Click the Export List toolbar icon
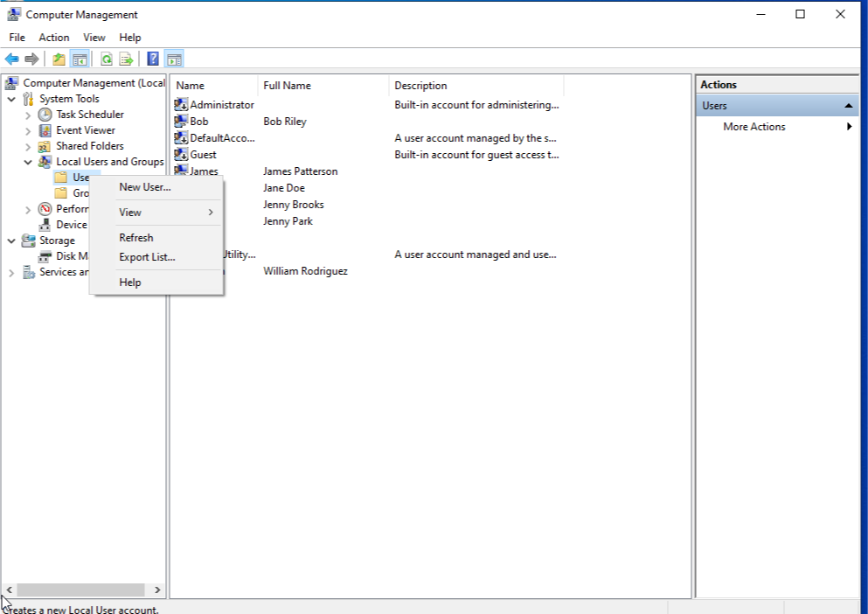 pos(126,59)
